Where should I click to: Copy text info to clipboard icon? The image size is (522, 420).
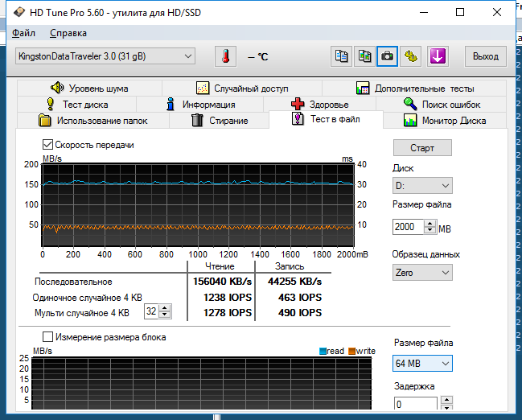[x=341, y=56]
